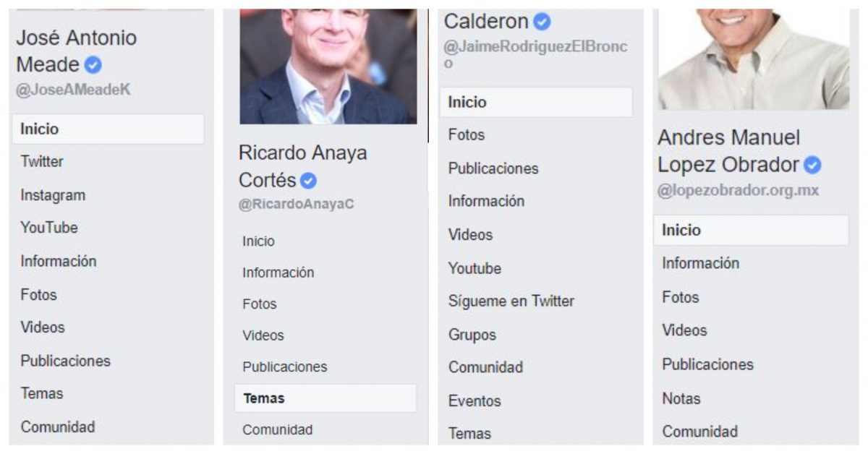Click verified badge beside Ricardo Anaya Cortés

pos(309,181)
